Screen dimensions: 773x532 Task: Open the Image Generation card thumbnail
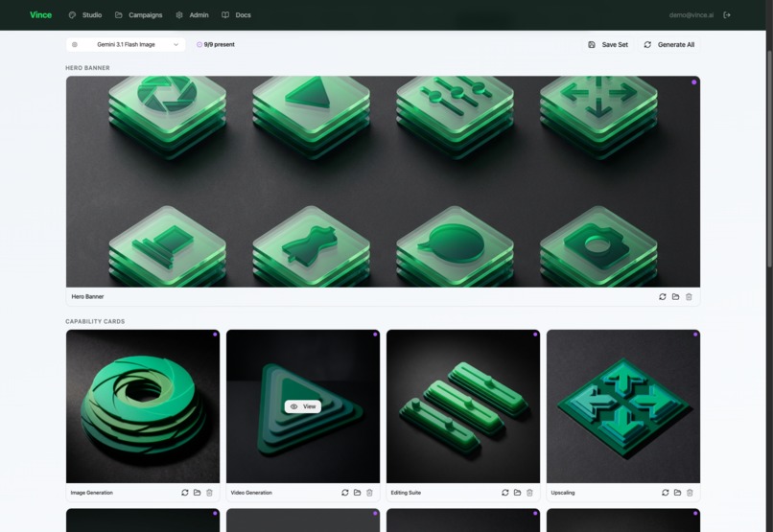coord(143,406)
